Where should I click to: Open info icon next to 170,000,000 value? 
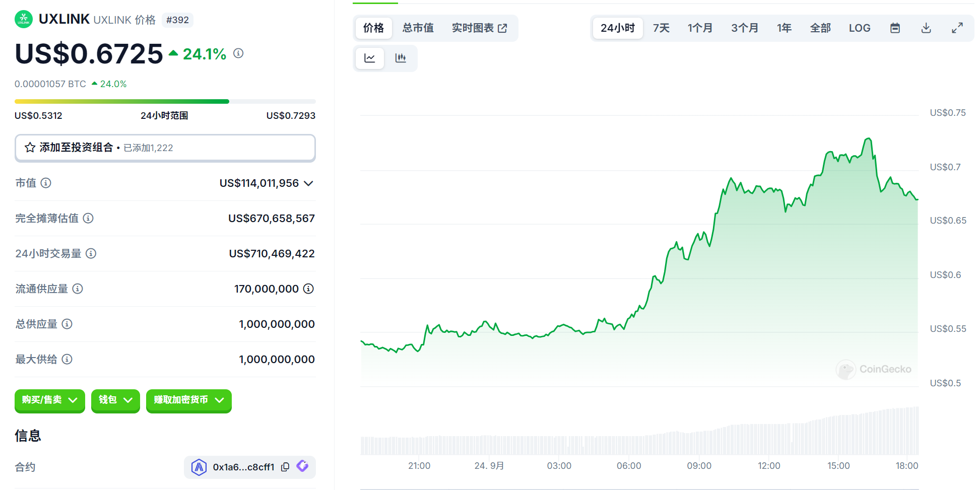[308, 289]
